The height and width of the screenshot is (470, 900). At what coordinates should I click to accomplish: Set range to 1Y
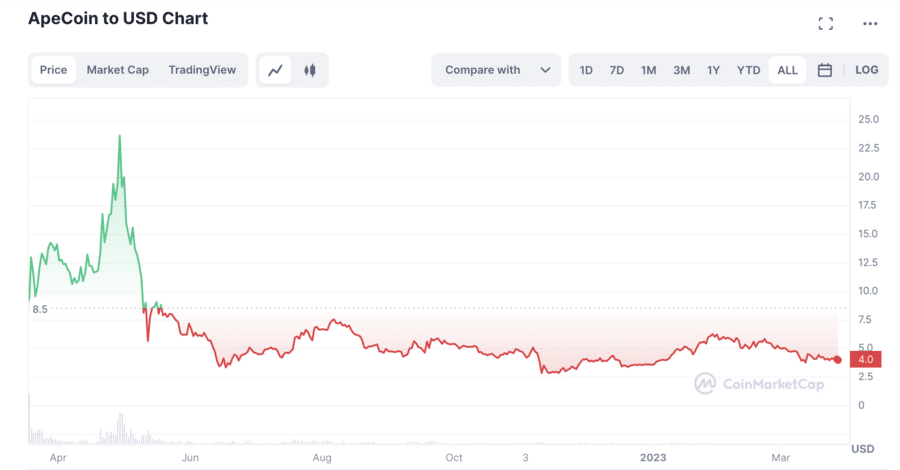pos(713,70)
